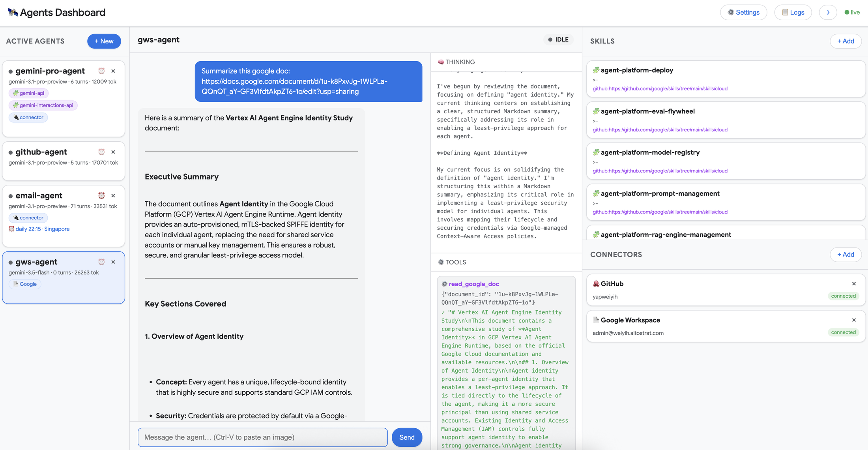Image resolution: width=868 pixels, height=450 pixels.
Task: Click the alarm schedule icon for email-agent
Action: (x=101, y=195)
